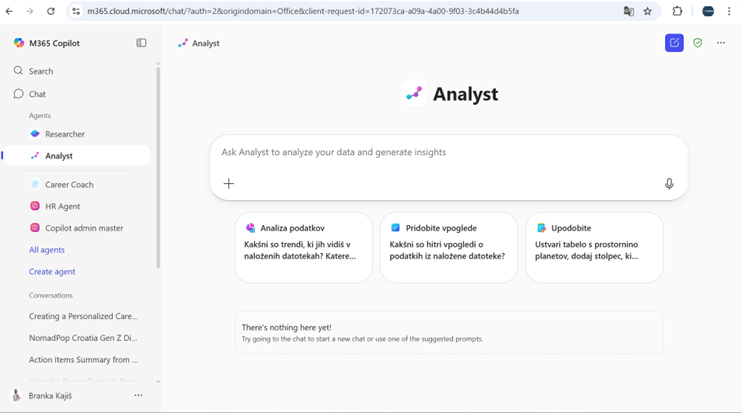
Task: Click the Create agent link
Action: [x=52, y=272]
